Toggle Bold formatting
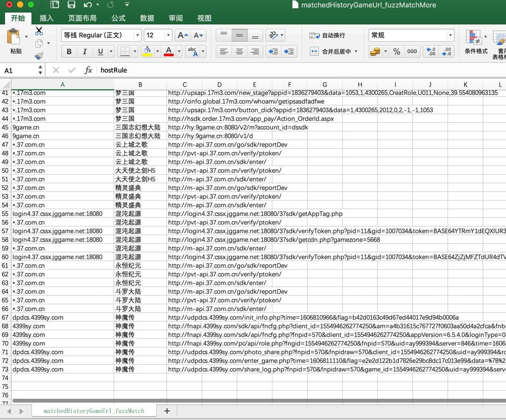The height and width of the screenshot is (420, 506). click(69, 51)
